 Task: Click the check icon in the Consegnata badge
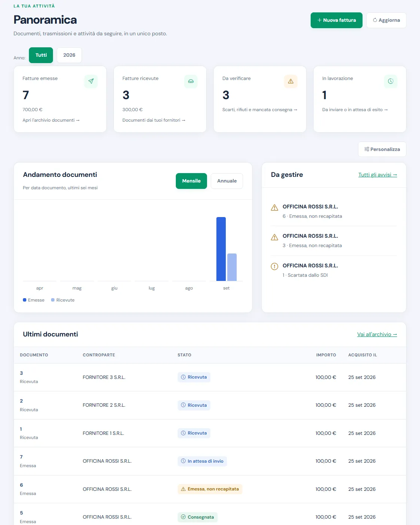coord(183,517)
